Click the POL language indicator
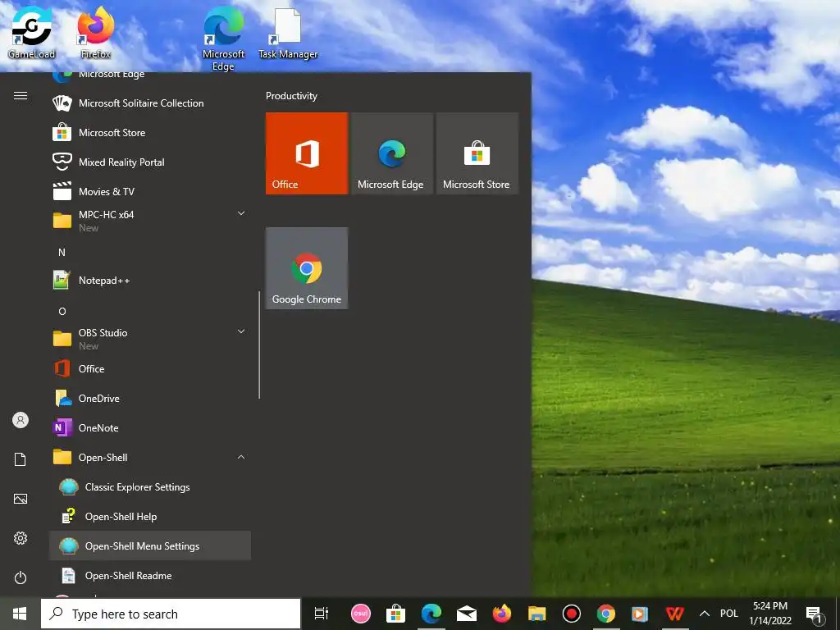Screen dimensions: 840x630 (729, 614)
